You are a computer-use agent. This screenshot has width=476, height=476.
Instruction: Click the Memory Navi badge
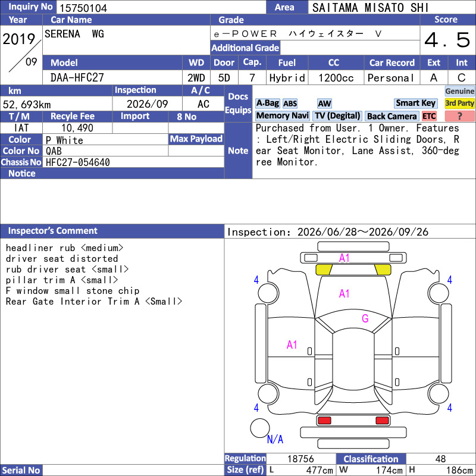[x=282, y=116]
